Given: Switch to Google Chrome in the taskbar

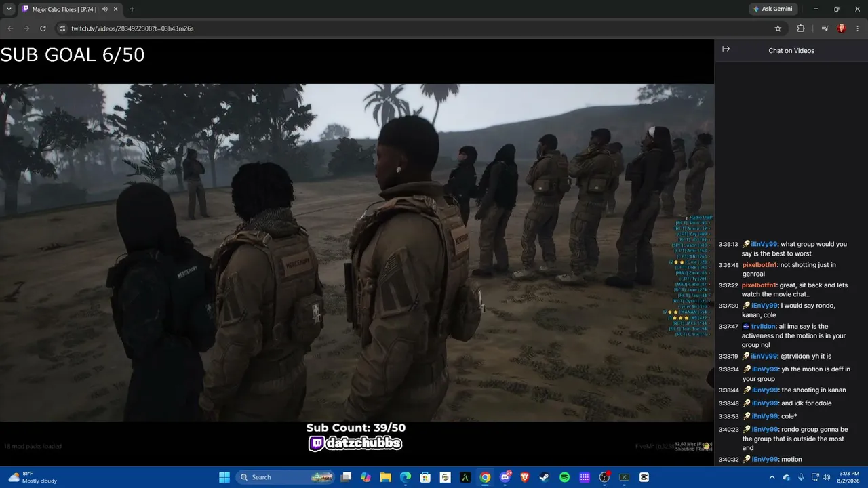Looking at the screenshot, I should [x=485, y=477].
